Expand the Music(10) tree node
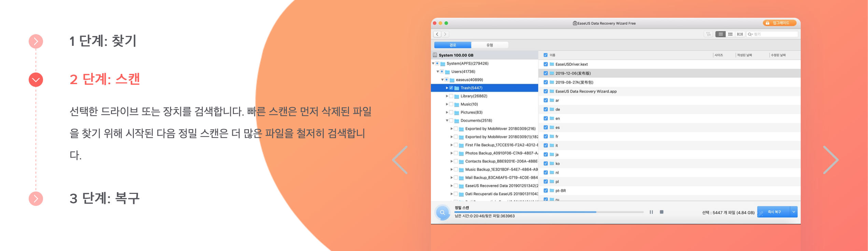The height and width of the screenshot is (251, 868). tap(447, 104)
